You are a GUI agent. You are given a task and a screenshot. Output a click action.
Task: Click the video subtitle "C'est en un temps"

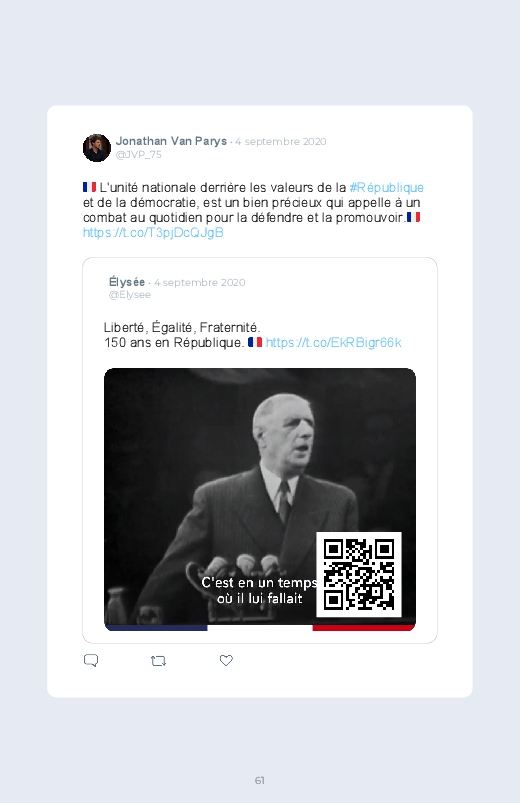click(259, 583)
